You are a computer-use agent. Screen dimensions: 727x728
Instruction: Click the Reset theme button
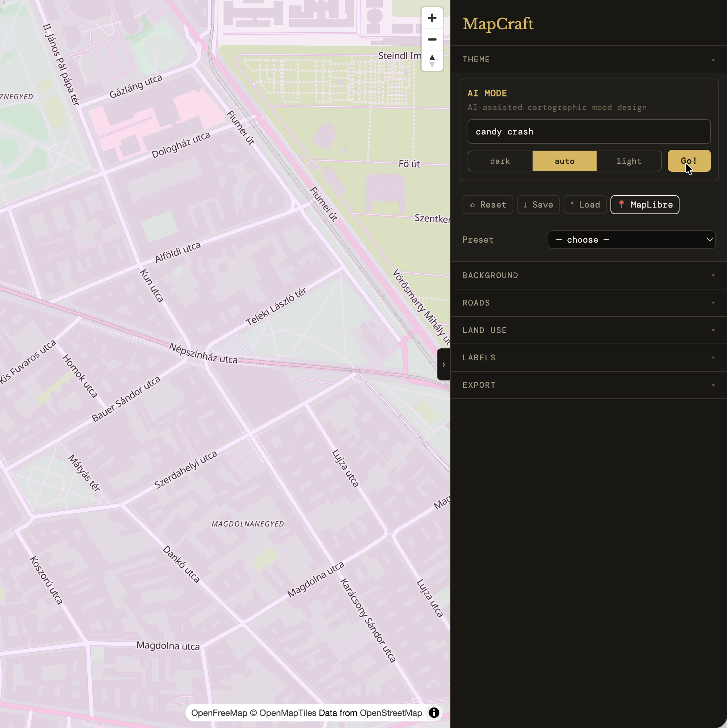click(487, 205)
